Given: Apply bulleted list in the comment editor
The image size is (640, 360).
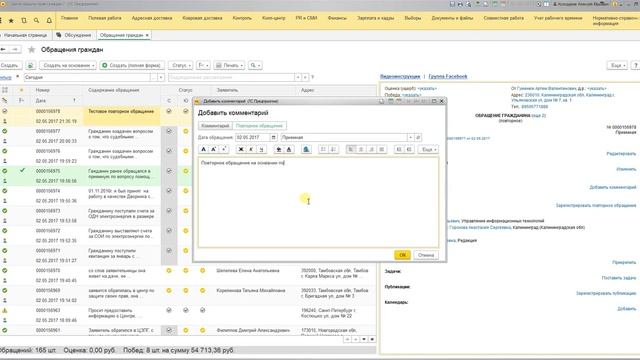Looking at the screenshot, I should (323, 149).
